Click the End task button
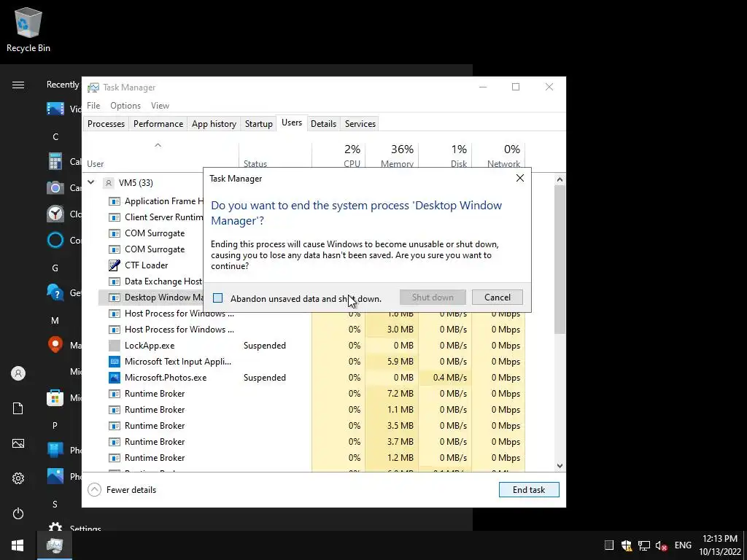 click(x=529, y=489)
